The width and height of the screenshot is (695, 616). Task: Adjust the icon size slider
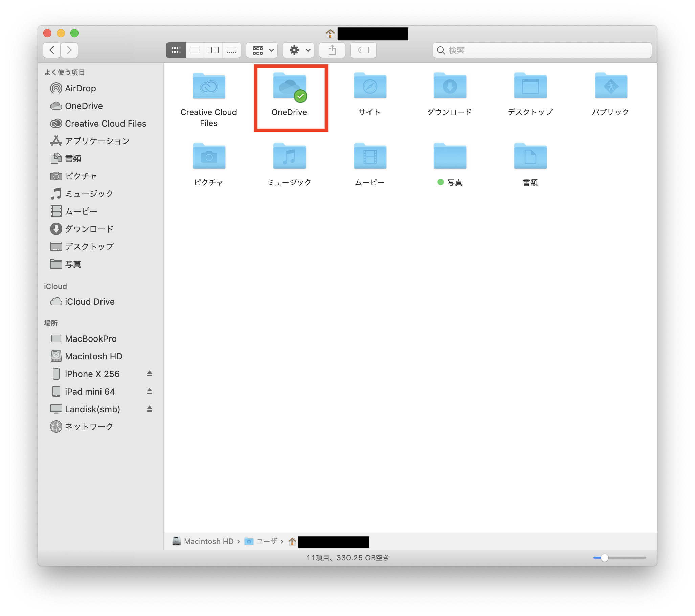pos(604,558)
